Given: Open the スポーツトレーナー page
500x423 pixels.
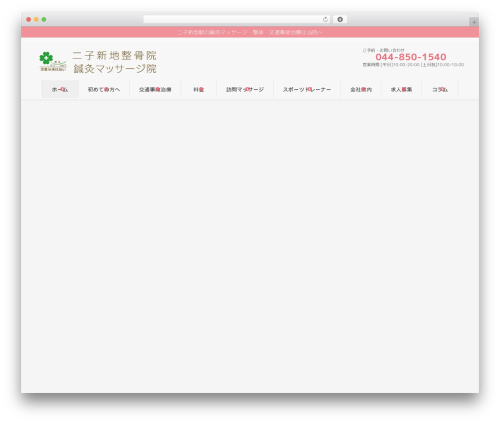Looking at the screenshot, I should 307,89.
